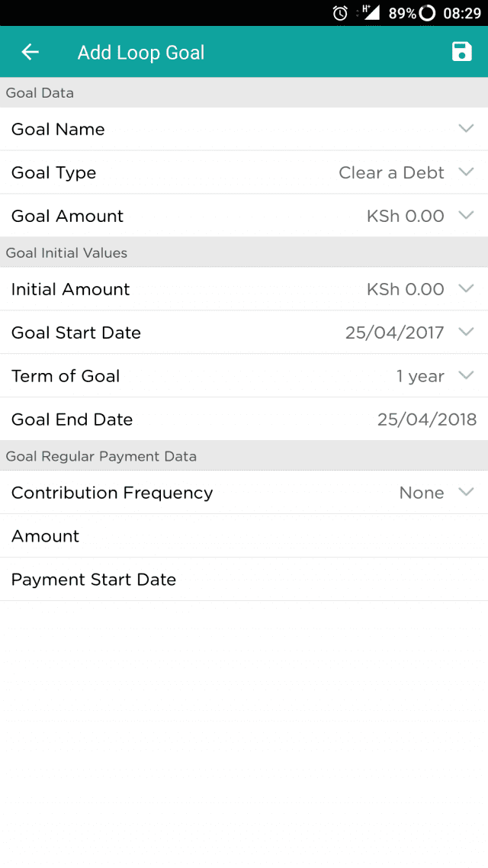Expand the Goal Name chevron

coord(466,128)
